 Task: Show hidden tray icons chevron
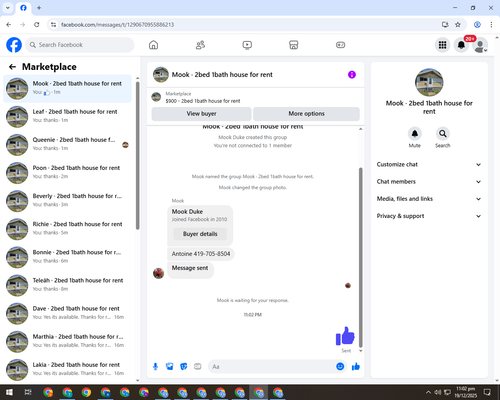click(428, 392)
